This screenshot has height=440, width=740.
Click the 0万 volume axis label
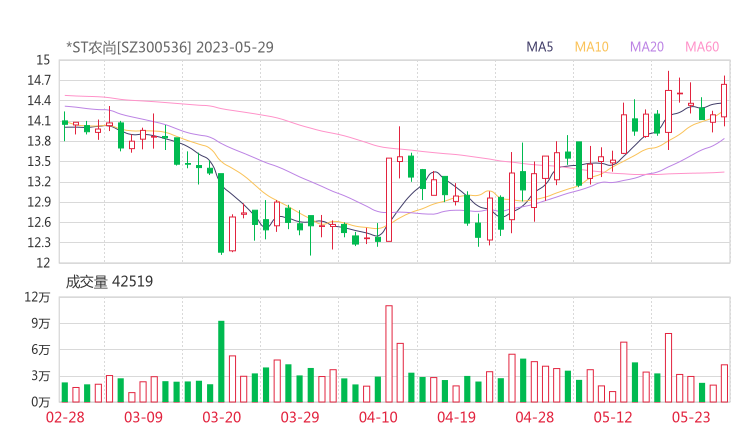pyautogui.click(x=41, y=402)
